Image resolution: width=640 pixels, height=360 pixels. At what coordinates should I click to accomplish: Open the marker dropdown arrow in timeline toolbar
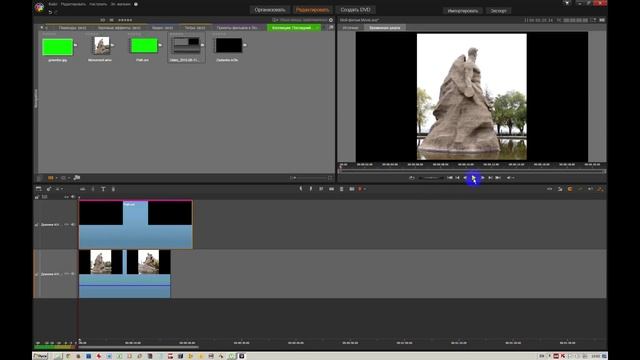coord(364,189)
